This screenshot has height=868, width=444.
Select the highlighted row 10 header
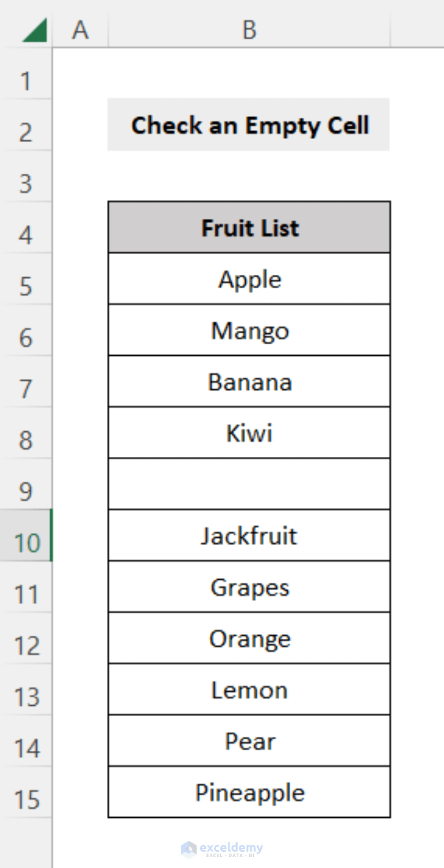click(25, 543)
